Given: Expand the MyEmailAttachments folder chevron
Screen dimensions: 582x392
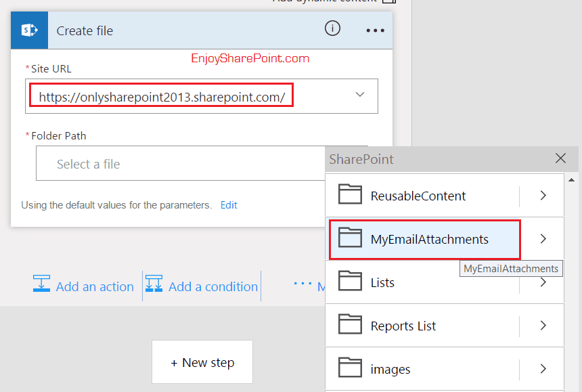Looking at the screenshot, I should (x=543, y=239).
